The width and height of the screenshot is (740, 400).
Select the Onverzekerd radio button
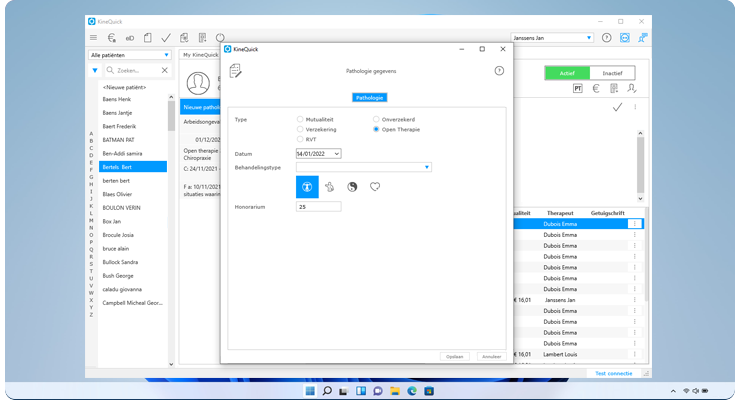point(376,119)
